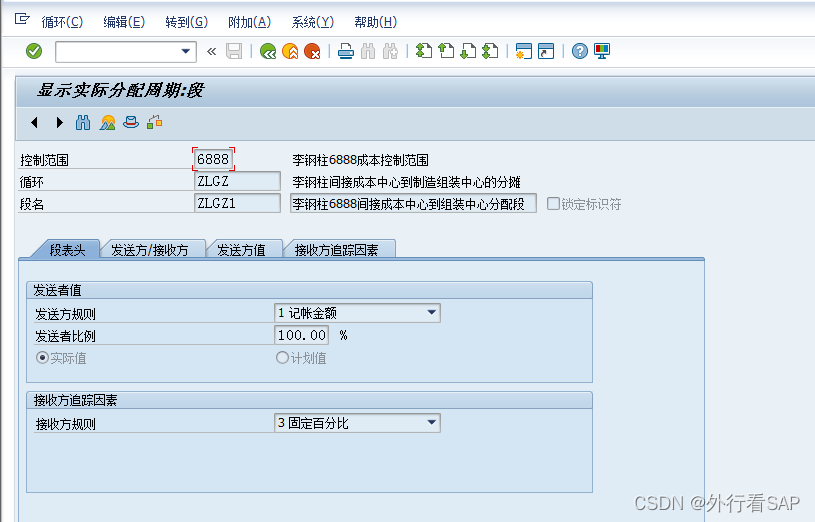Click the 李钢柱6888成本控制范围 text
The height and width of the screenshot is (522, 815).
coord(360,160)
